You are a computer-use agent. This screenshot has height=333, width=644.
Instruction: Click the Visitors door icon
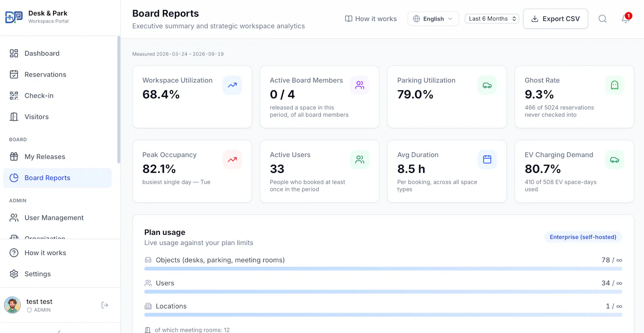click(x=14, y=117)
